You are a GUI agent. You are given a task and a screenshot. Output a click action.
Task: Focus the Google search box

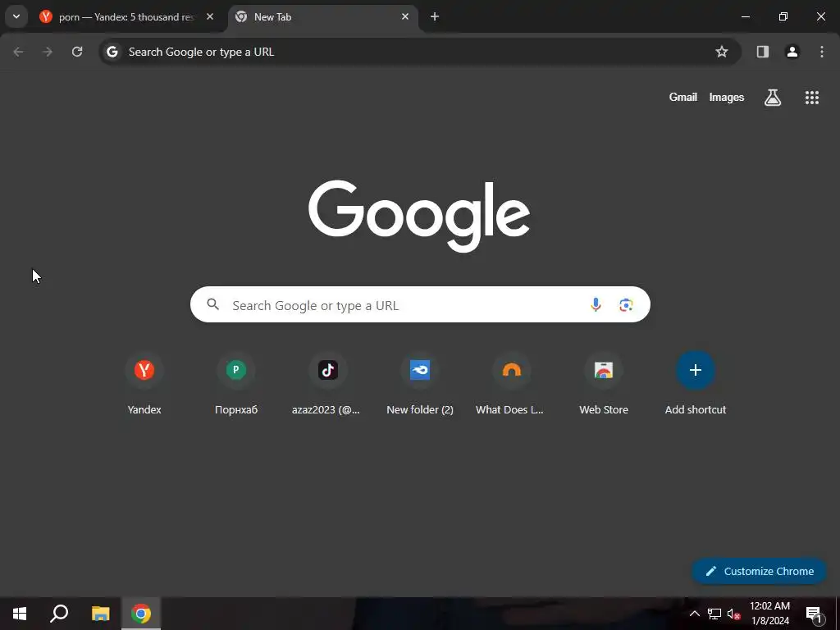coord(420,304)
